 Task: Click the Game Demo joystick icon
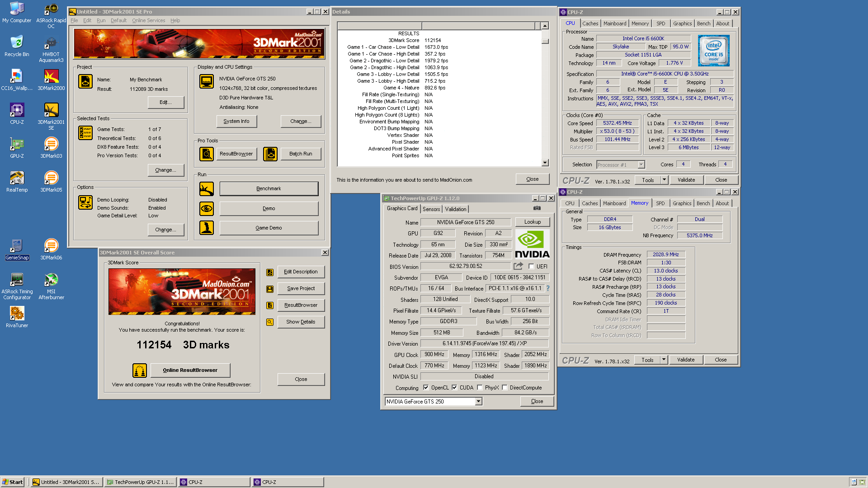pos(207,228)
